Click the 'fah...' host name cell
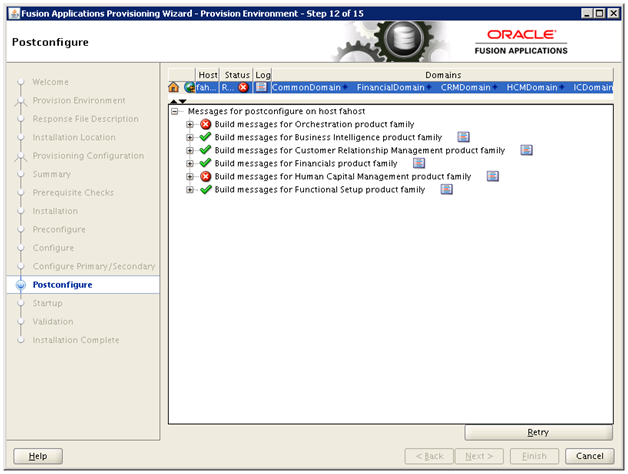 207,87
